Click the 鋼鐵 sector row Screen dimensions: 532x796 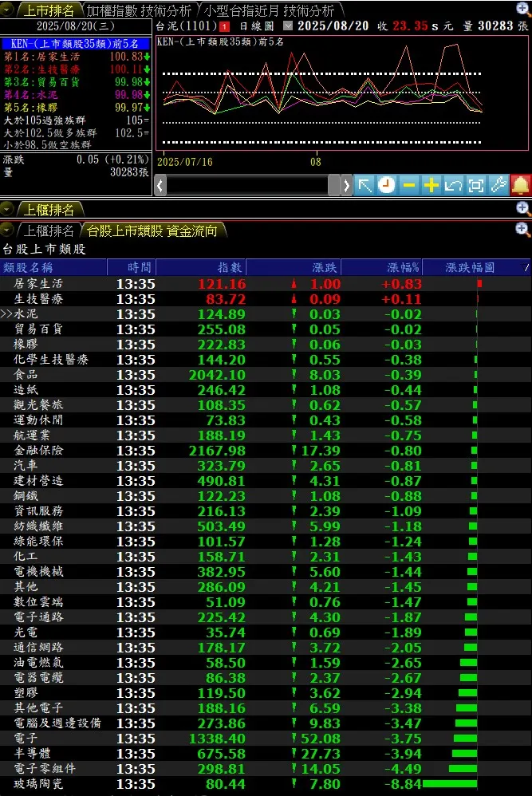coord(266,496)
